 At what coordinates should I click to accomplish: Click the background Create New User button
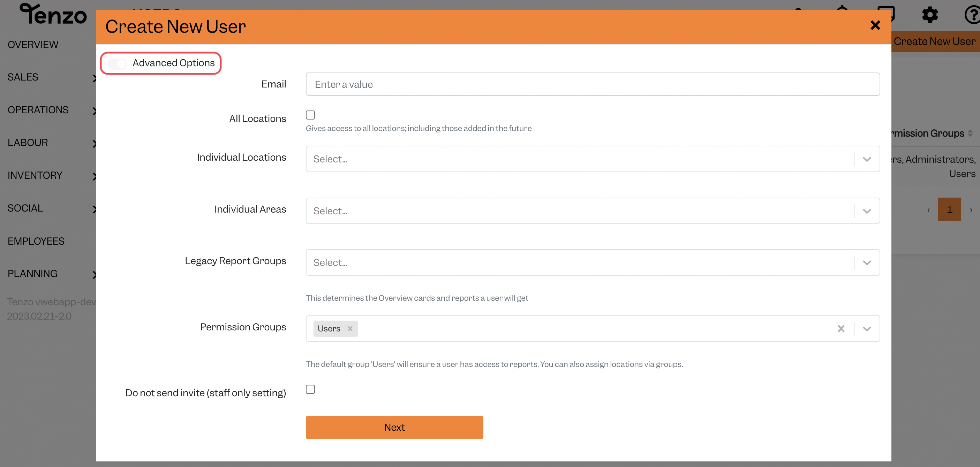coord(935,41)
